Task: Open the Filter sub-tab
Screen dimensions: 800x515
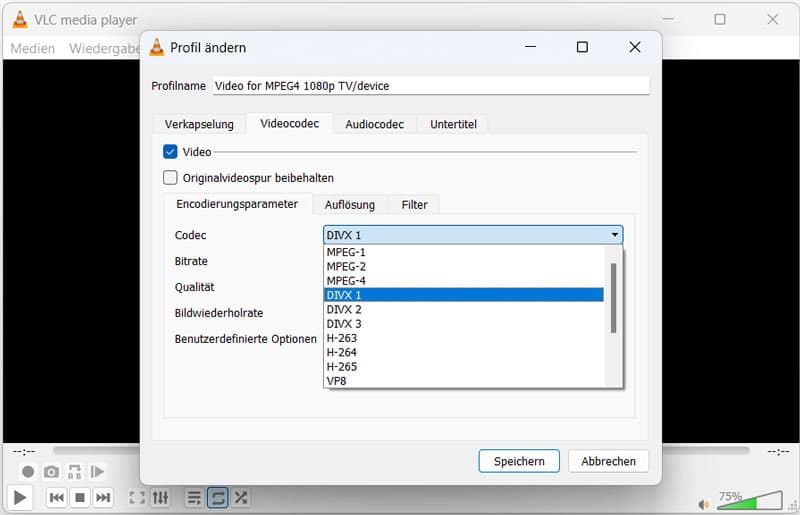Action: 414,205
